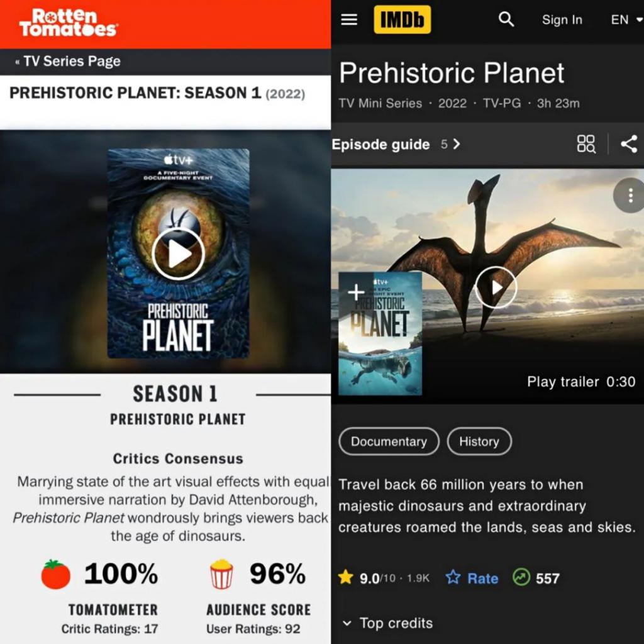Play the IMDb pterosaur trailer
The image size is (644, 644).
click(x=496, y=287)
